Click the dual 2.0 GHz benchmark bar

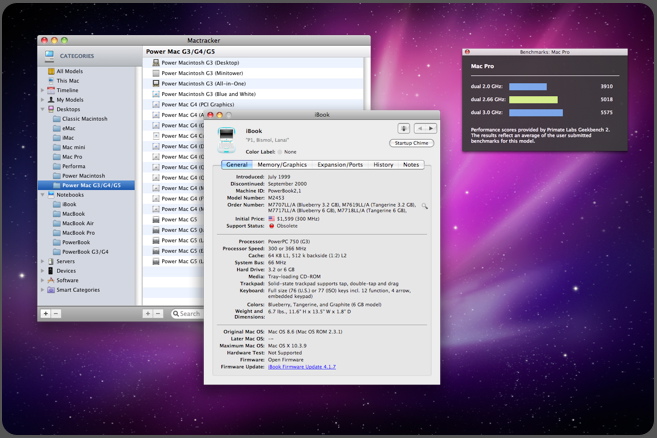click(x=528, y=86)
